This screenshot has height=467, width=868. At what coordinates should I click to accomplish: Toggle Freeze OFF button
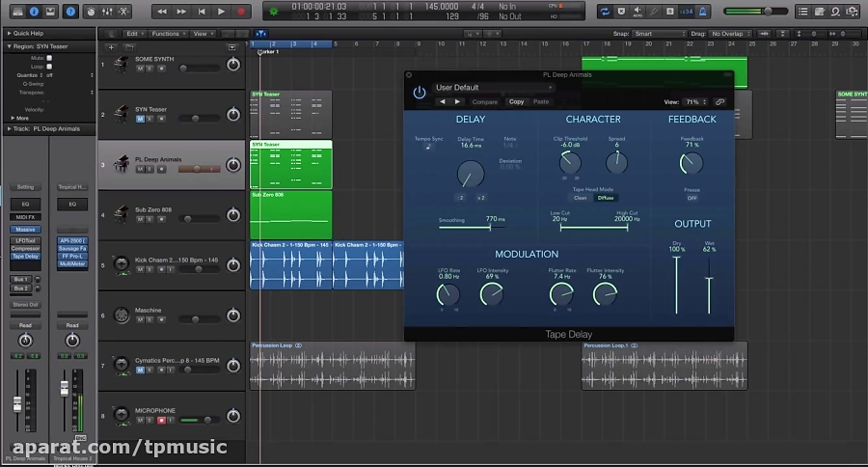click(692, 198)
